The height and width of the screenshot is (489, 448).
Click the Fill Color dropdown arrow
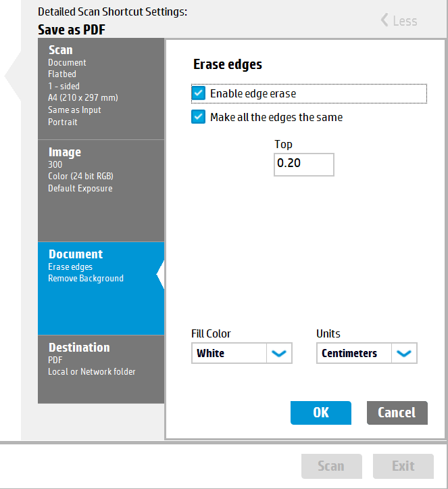tap(279, 353)
